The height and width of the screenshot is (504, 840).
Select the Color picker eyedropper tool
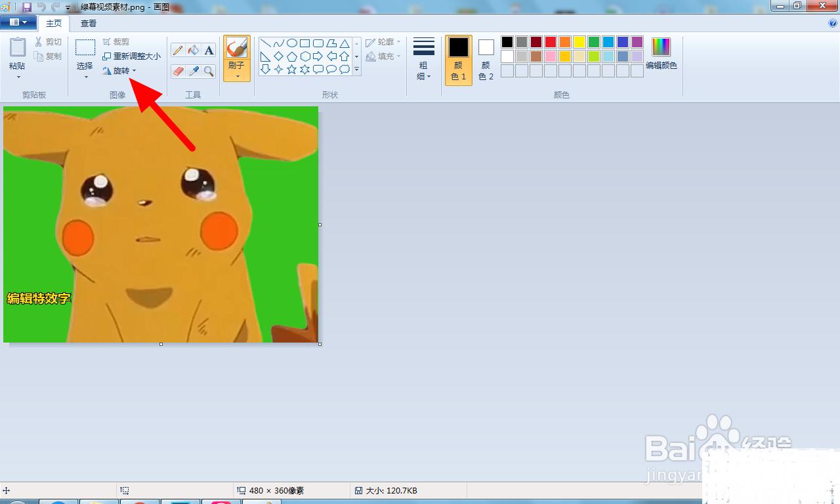[193, 71]
